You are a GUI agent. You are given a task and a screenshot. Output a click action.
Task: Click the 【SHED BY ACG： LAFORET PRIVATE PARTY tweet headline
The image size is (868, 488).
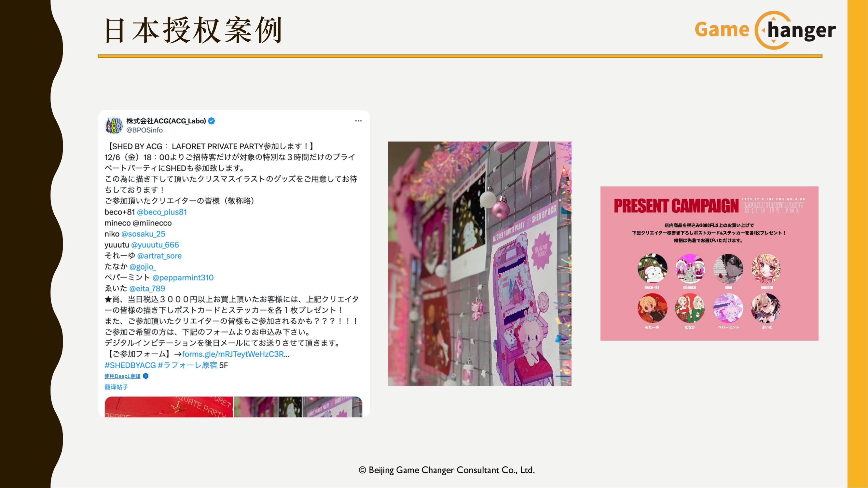click(210, 146)
